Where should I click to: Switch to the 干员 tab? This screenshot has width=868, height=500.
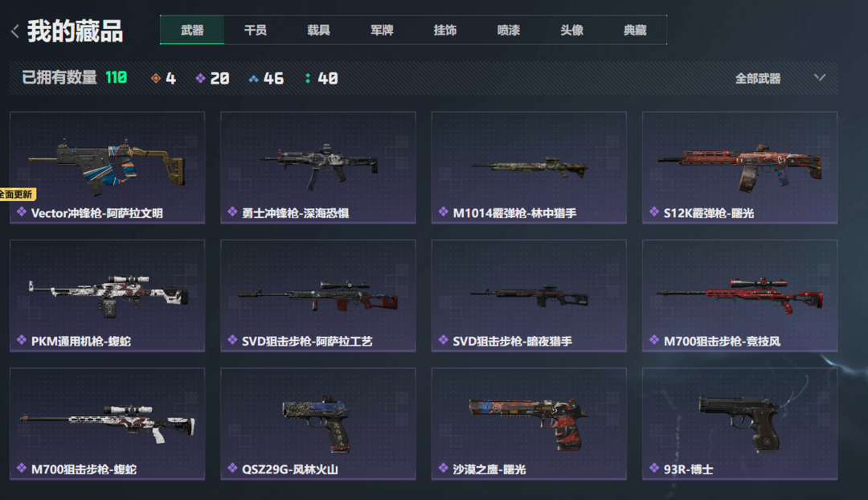(x=256, y=30)
